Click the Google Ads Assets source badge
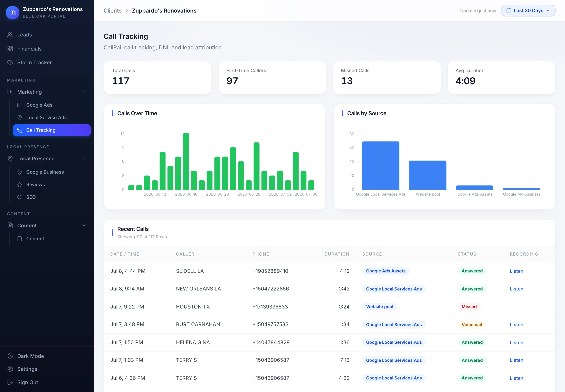565x392 pixels. (x=385, y=271)
